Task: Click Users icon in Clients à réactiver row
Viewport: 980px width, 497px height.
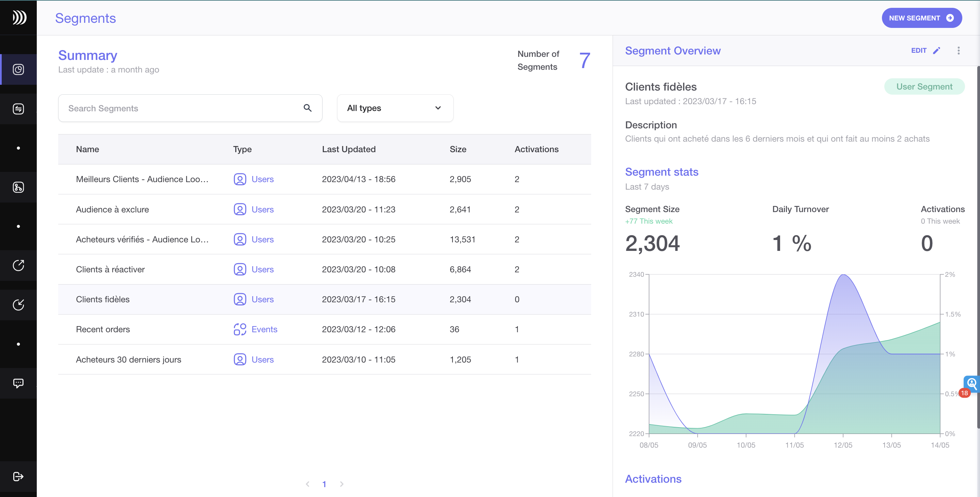Action: (240, 269)
